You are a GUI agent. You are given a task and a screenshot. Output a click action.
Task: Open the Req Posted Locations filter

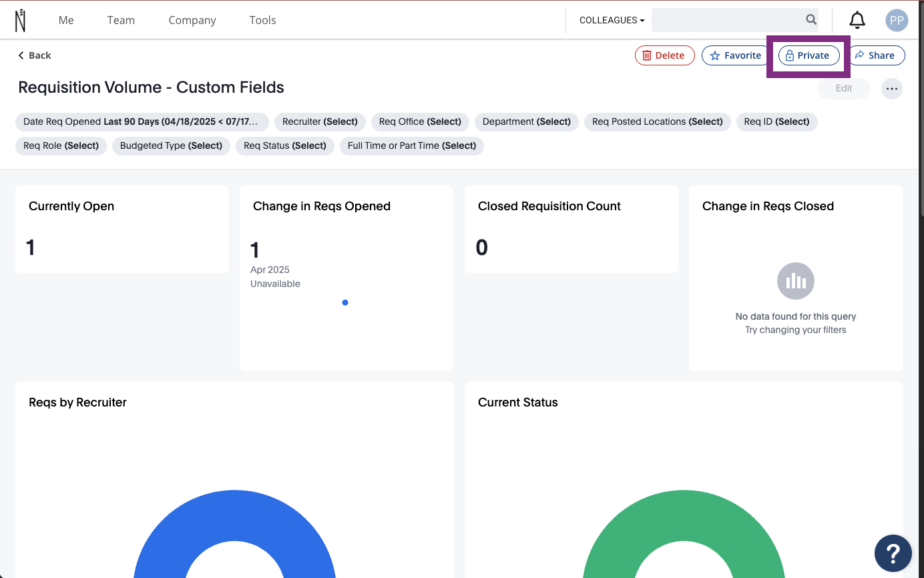click(x=658, y=121)
